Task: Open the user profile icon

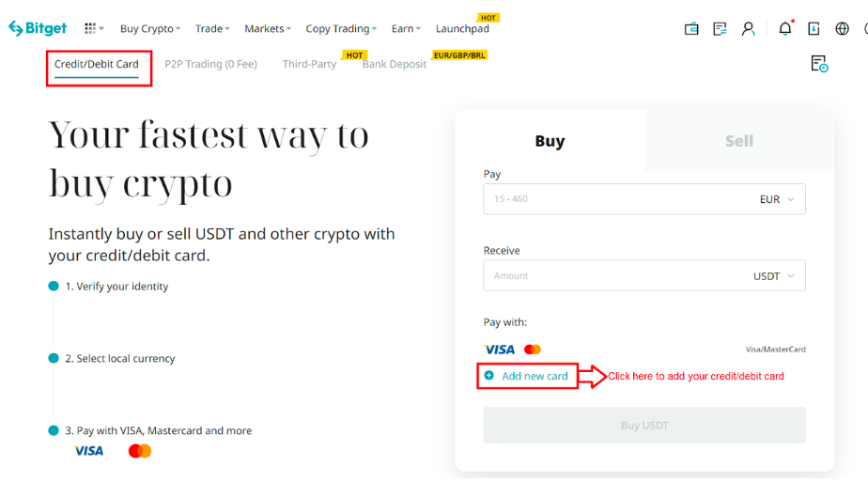Action: (748, 28)
